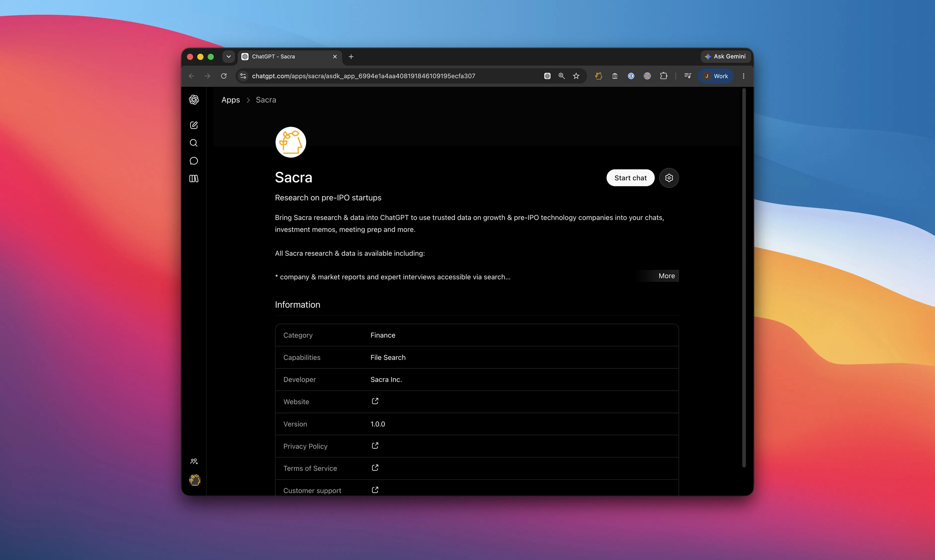The height and width of the screenshot is (560, 935).
Task: Click the 'Information' heading
Action: (x=297, y=304)
